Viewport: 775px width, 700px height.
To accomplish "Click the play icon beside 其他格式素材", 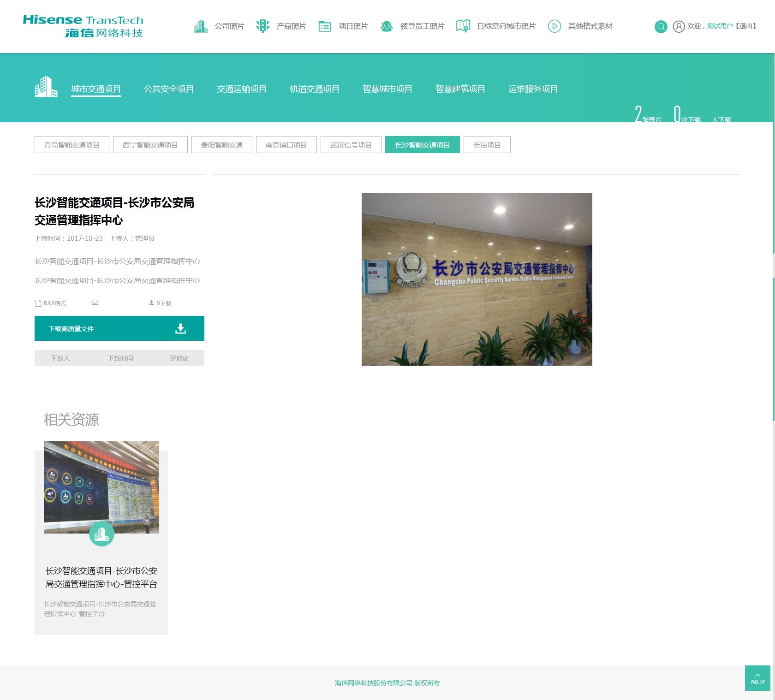I will (x=554, y=26).
